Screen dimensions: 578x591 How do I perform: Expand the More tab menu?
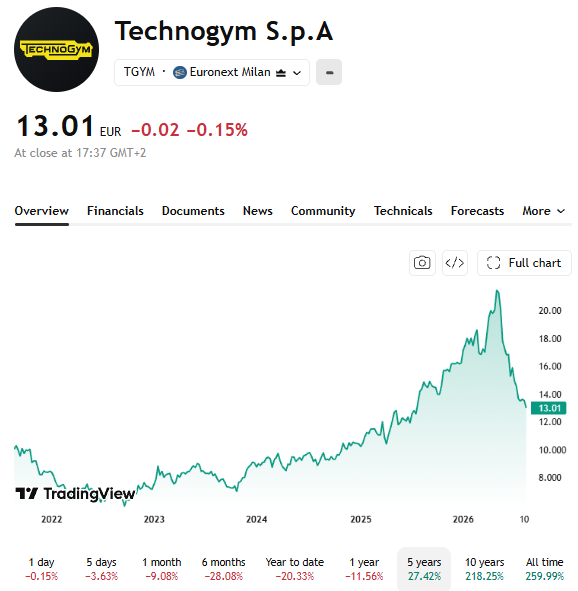[543, 211]
